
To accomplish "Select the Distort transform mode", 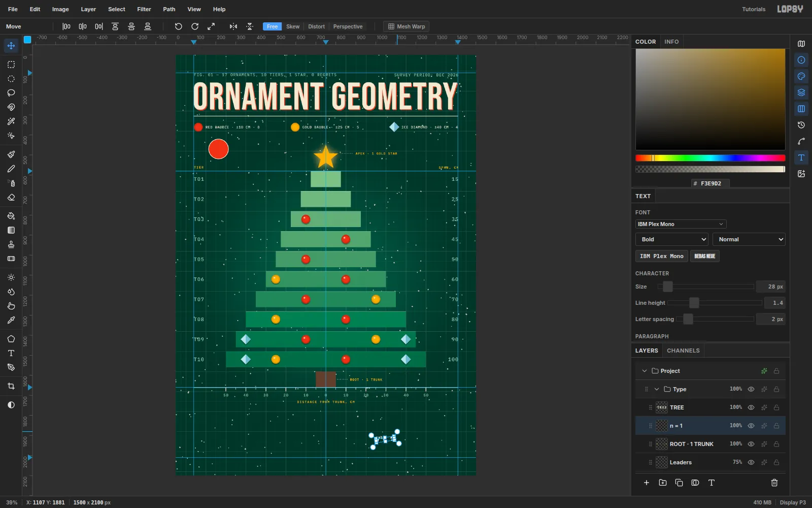I will pyautogui.click(x=316, y=26).
